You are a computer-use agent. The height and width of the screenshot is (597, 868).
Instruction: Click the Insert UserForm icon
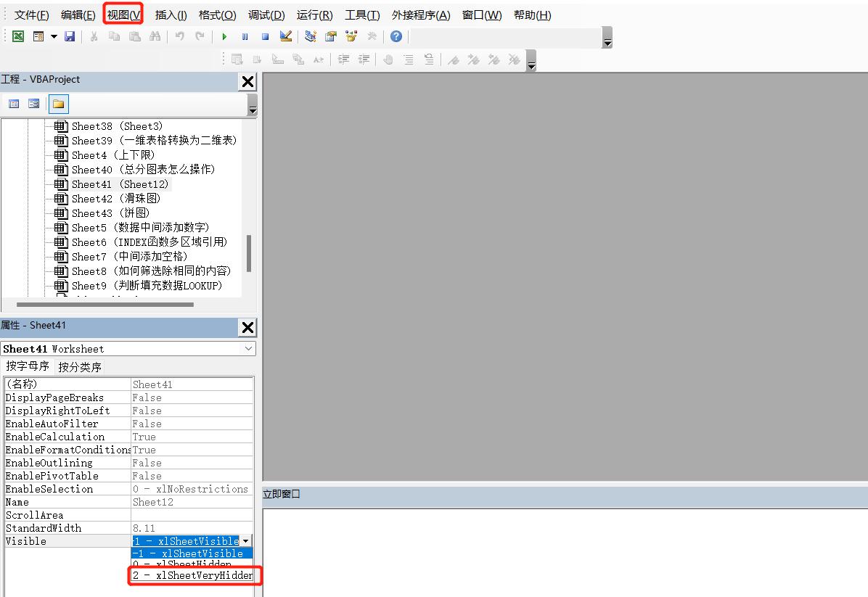38,36
